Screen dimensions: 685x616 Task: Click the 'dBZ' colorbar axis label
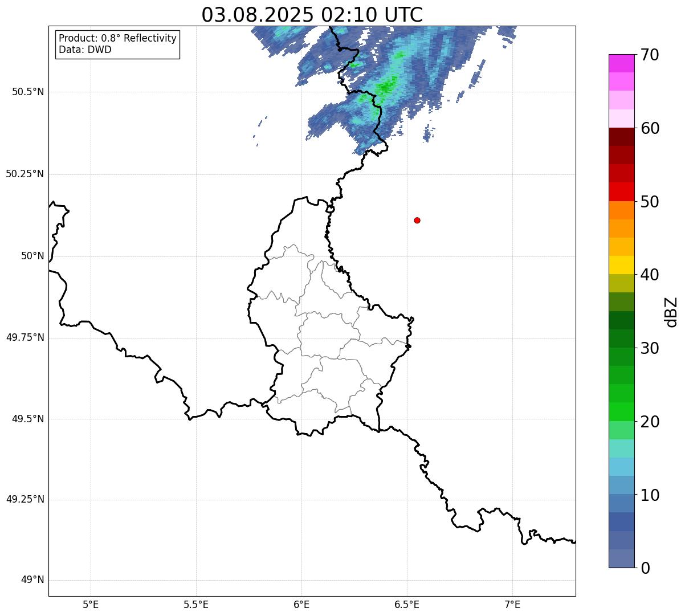671,312
